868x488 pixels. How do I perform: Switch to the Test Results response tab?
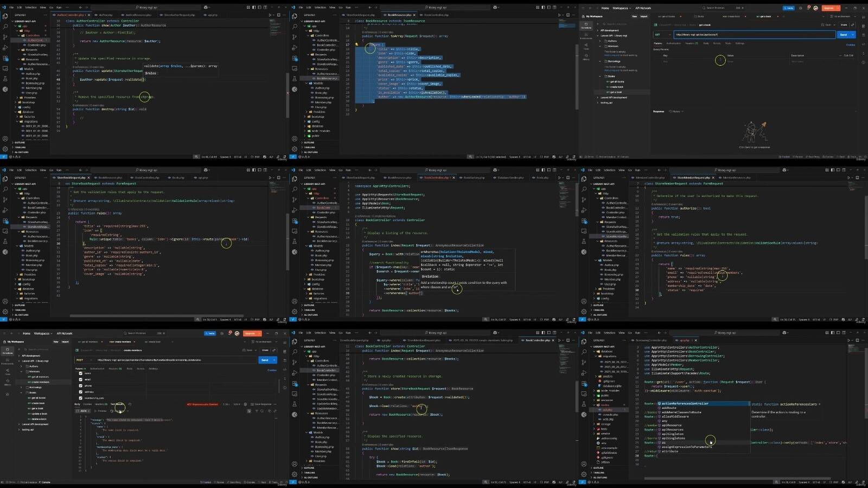117,404
